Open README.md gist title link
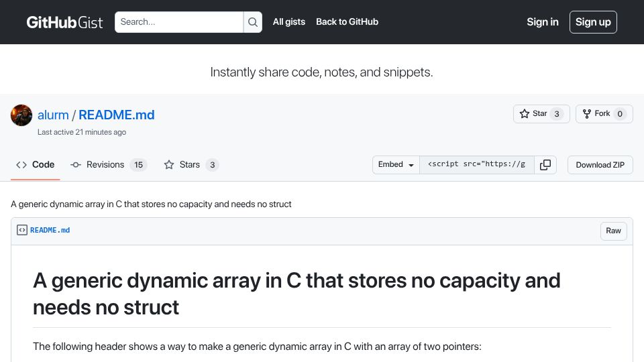This screenshot has height=362, width=644. 117,115
